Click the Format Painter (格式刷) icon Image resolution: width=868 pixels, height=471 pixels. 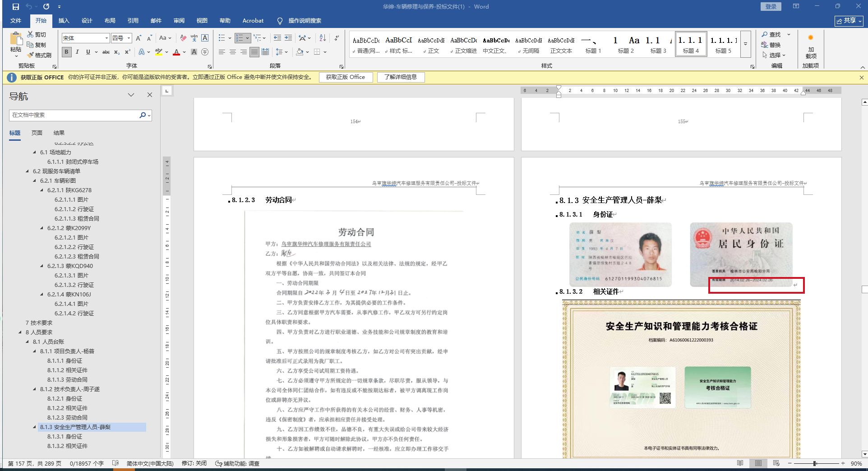pyautogui.click(x=39, y=55)
